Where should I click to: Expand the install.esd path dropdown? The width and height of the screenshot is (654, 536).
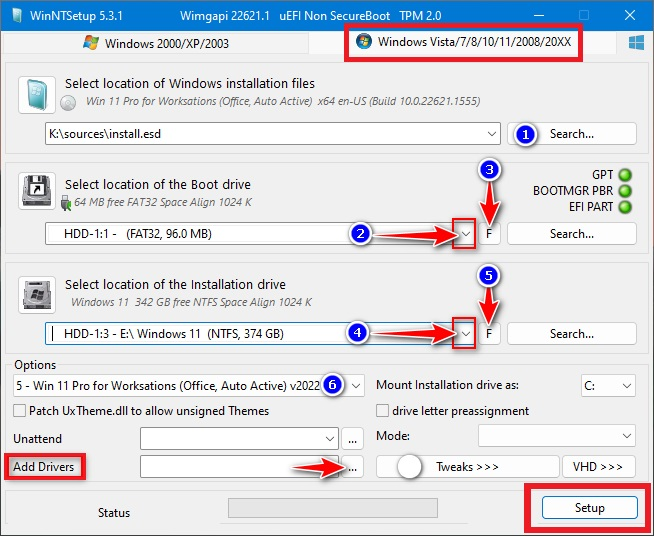coord(491,134)
